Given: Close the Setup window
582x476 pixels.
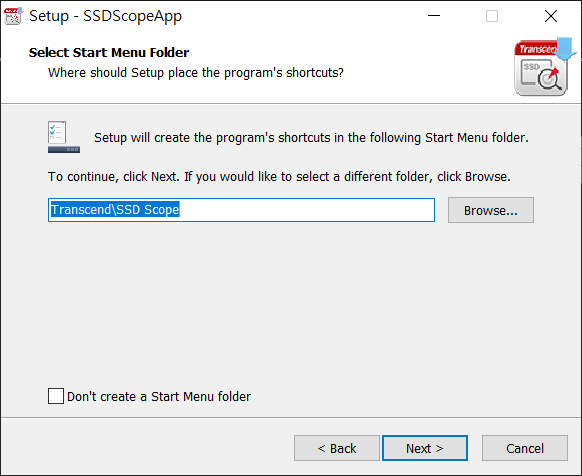Looking at the screenshot, I should (551, 16).
